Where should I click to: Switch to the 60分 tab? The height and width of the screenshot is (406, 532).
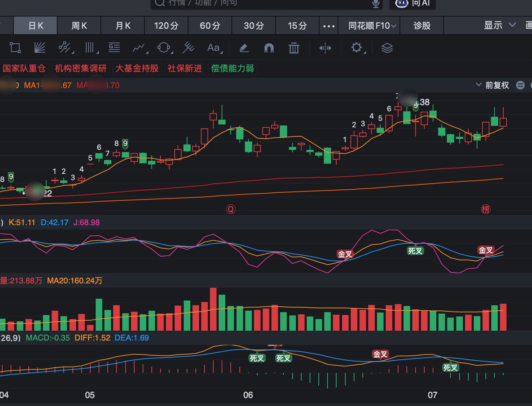[210, 26]
